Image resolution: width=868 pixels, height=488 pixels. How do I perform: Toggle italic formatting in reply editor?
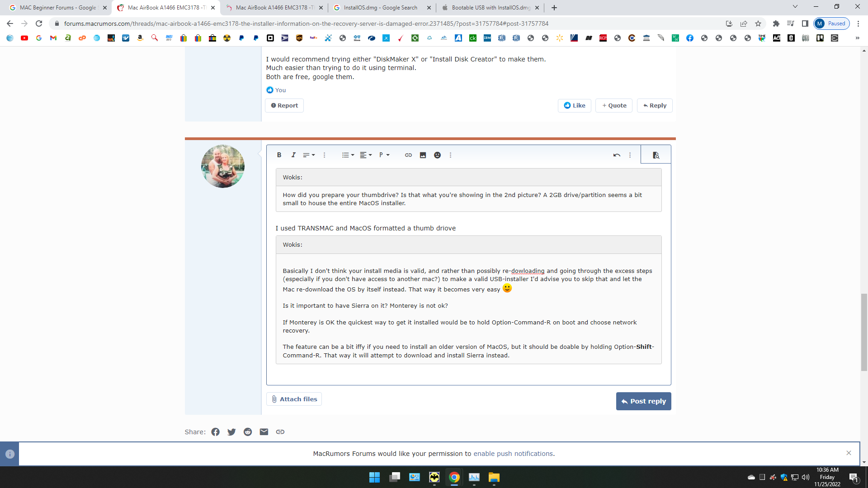pyautogui.click(x=293, y=155)
